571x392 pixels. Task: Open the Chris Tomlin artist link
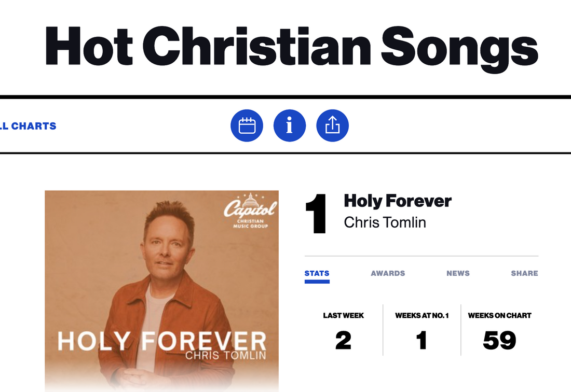click(x=385, y=222)
